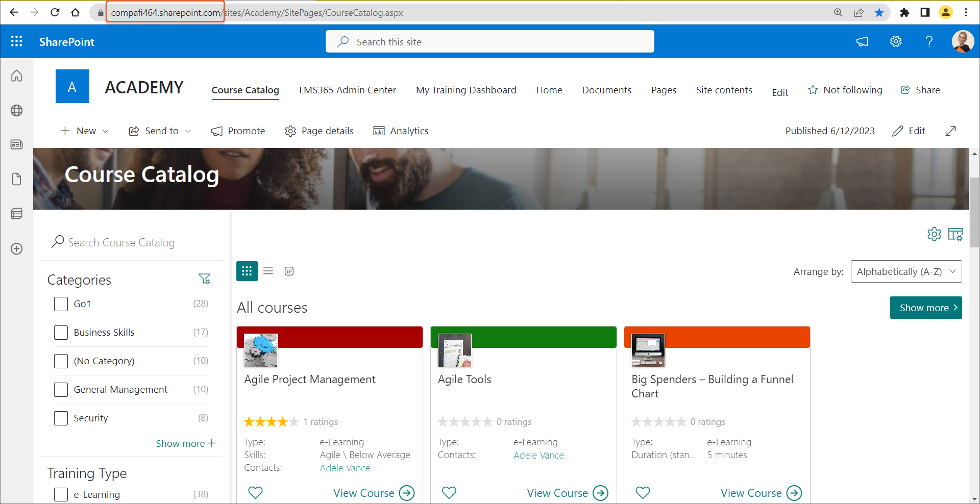980x504 pixels.
Task: Check the Go1 category checkbox
Action: coord(61,304)
